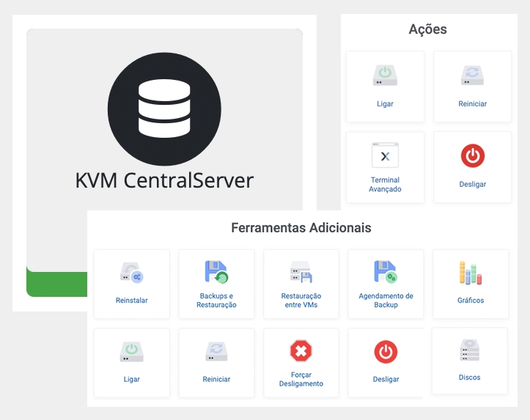Open Backups e Restauração

pyautogui.click(x=216, y=272)
